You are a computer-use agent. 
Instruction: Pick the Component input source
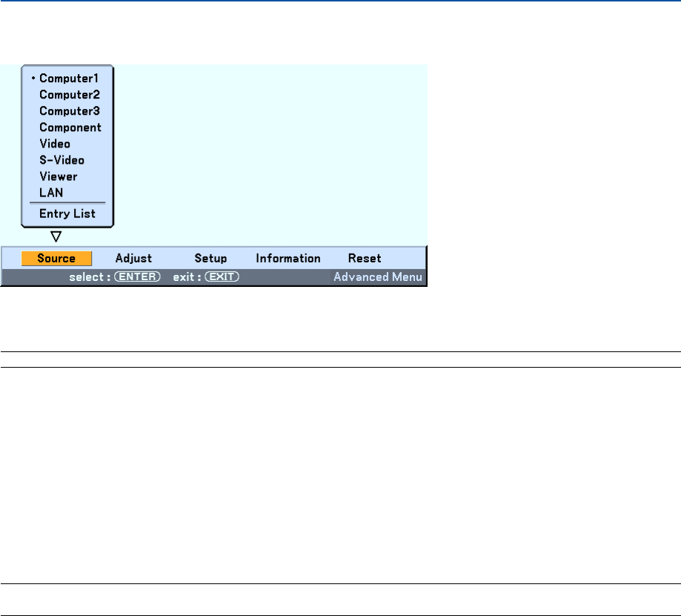point(70,127)
